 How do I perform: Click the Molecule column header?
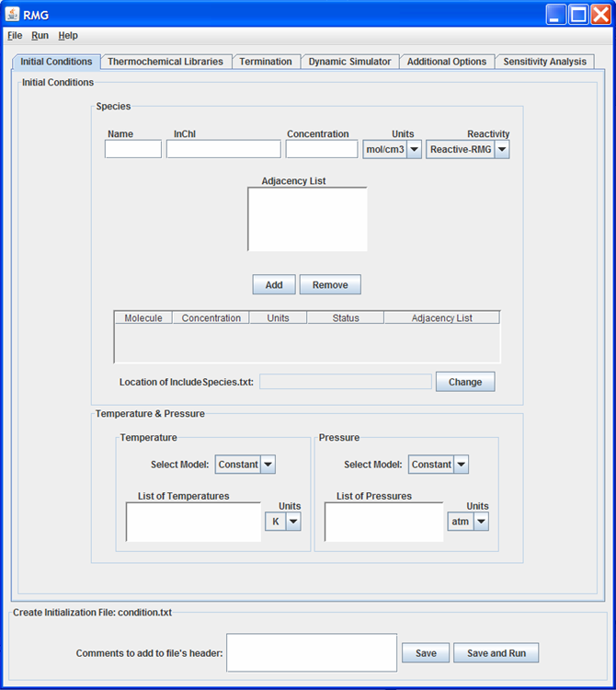(x=143, y=317)
